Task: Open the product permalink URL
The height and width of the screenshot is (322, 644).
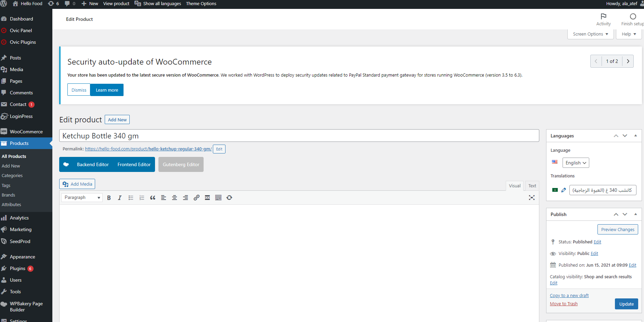Action: pos(148,149)
